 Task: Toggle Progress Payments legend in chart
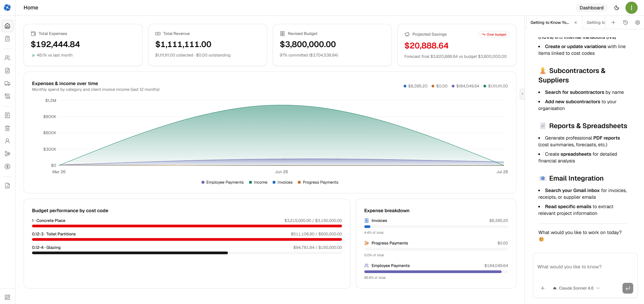[x=318, y=182]
